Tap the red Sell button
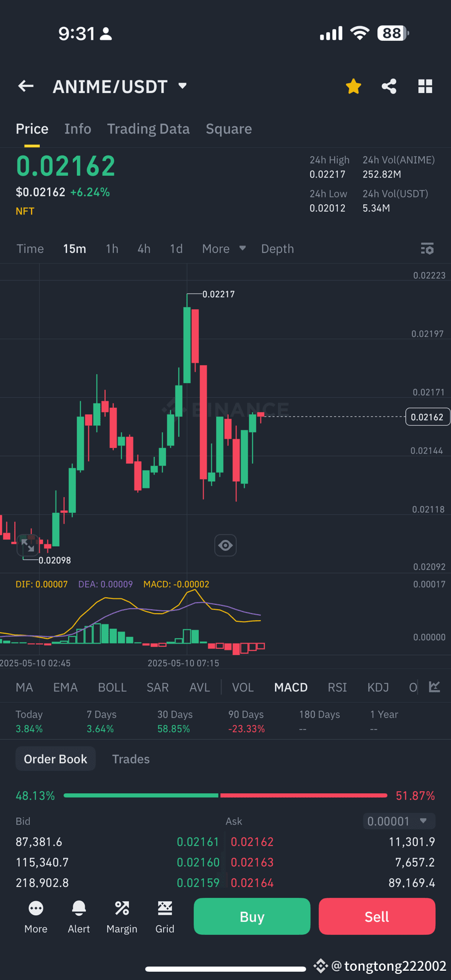451x980 pixels. point(377,916)
